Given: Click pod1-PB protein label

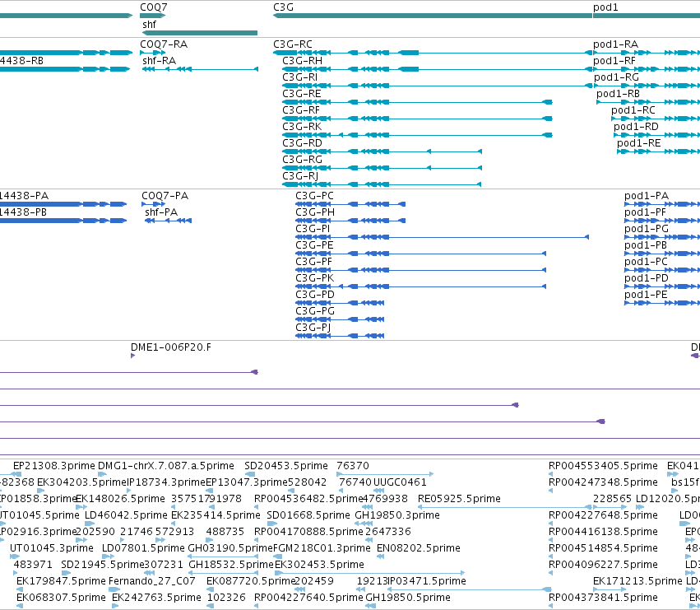Looking at the screenshot, I should coord(646,245).
